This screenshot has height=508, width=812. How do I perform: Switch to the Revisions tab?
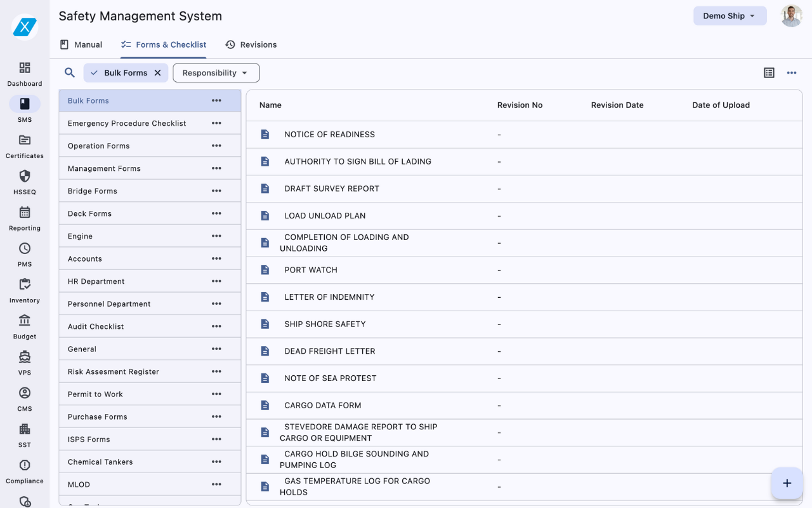tap(251, 44)
